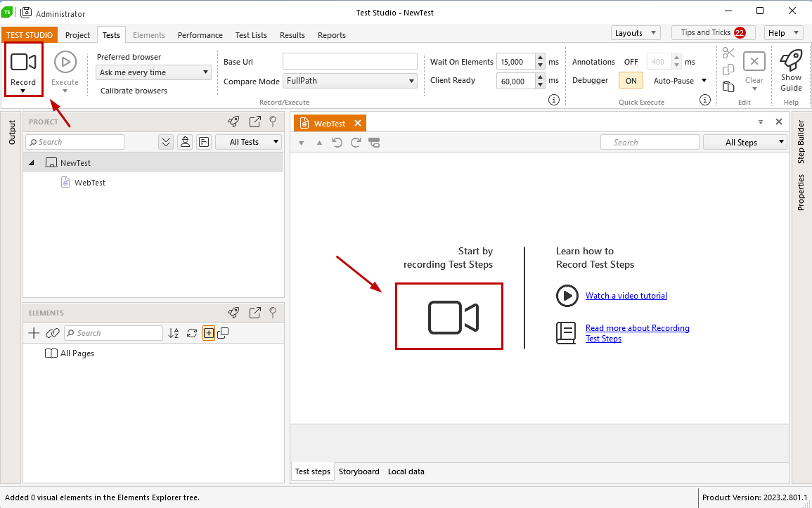This screenshot has height=508, width=812.
Task: Click the Clear X icon
Action: (x=754, y=61)
